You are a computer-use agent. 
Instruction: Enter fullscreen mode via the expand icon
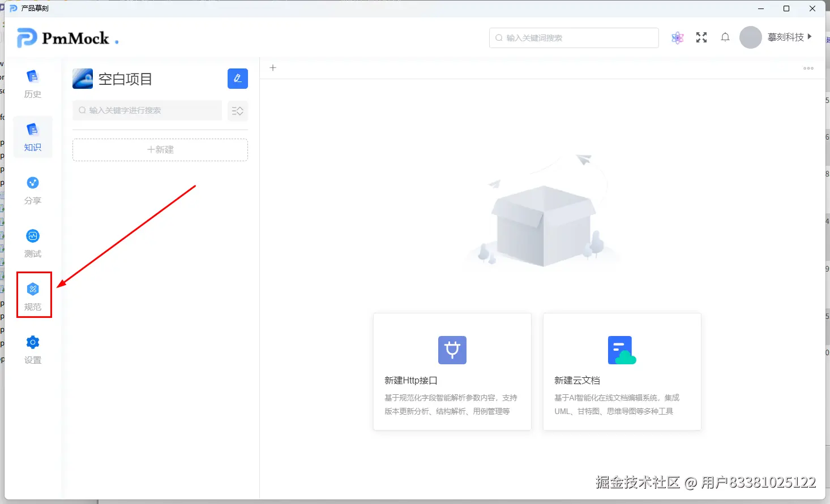point(701,37)
